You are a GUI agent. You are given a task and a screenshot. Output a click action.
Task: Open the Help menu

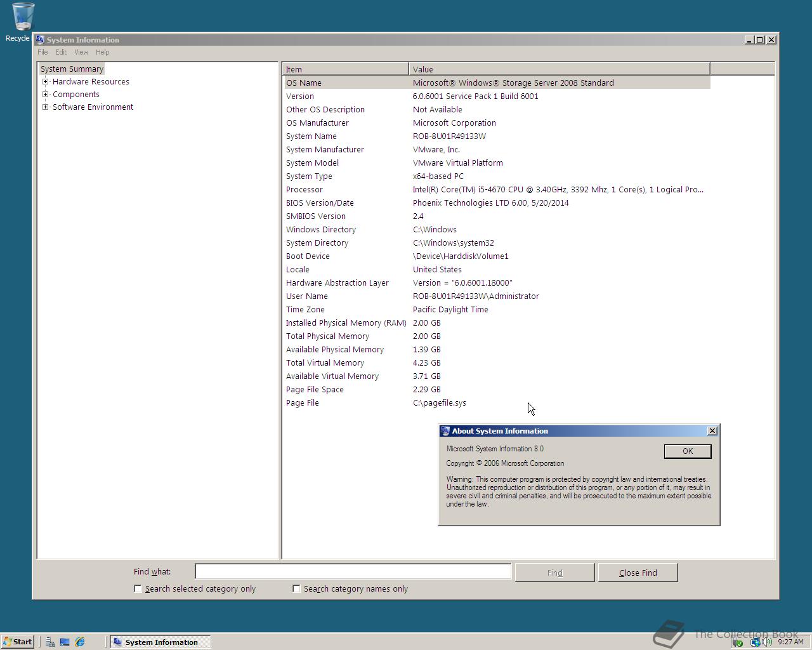[103, 52]
